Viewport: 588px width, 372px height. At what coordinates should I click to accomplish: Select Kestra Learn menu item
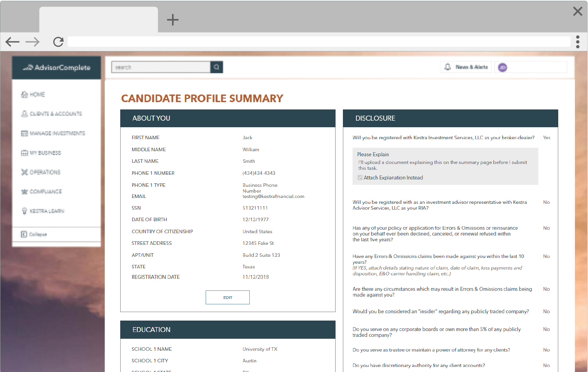tap(47, 211)
